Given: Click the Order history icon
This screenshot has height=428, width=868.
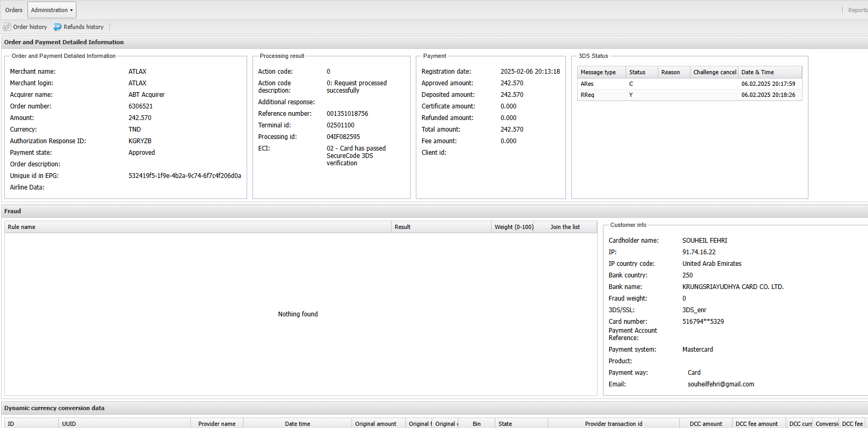Looking at the screenshot, I should (7, 27).
